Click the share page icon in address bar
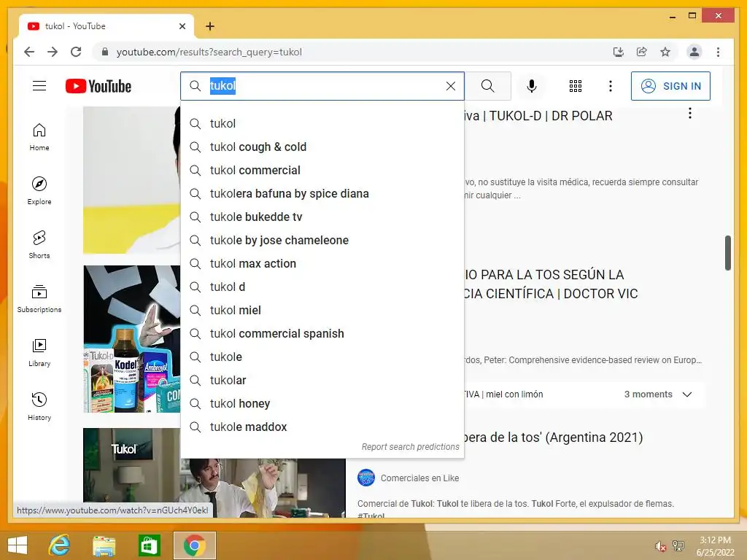 [x=642, y=52]
